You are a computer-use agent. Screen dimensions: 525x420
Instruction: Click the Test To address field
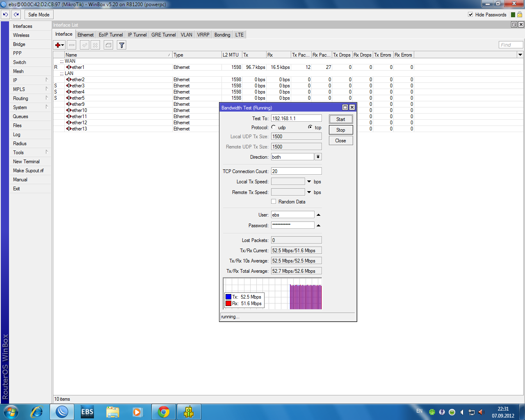tap(297, 119)
